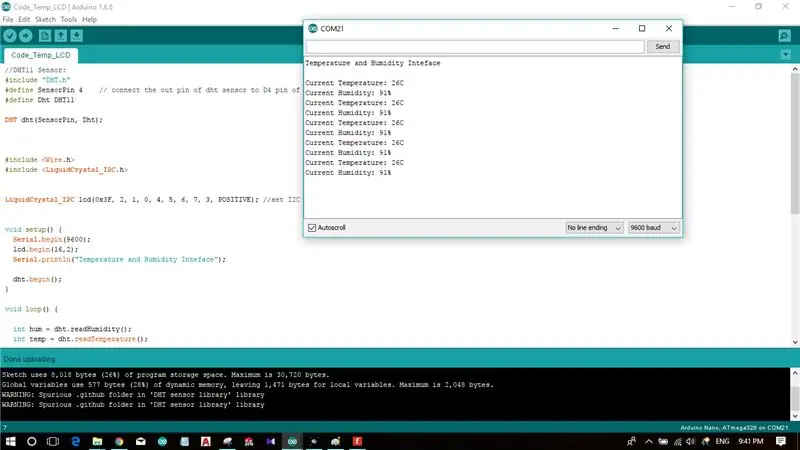Create a New sketch via toolbar icon
Screen dimensions: 800x450
tap(45, 36)
